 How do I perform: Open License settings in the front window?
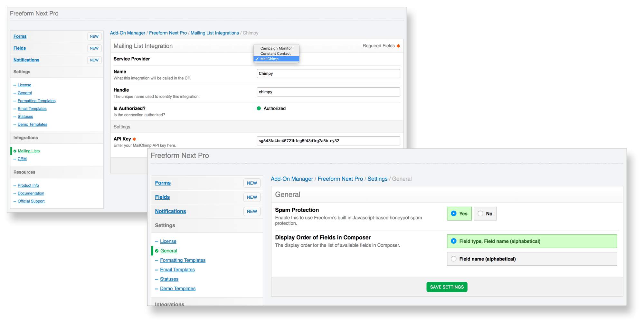[168, 241]
